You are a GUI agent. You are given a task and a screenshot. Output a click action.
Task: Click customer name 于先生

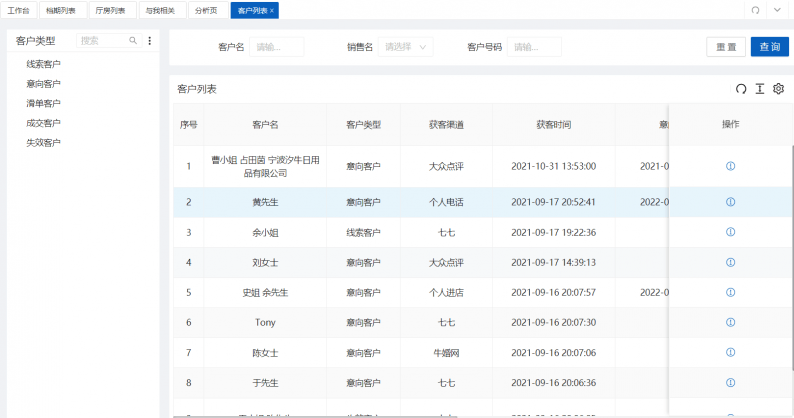pyautogui.click(x=265, y=383)
